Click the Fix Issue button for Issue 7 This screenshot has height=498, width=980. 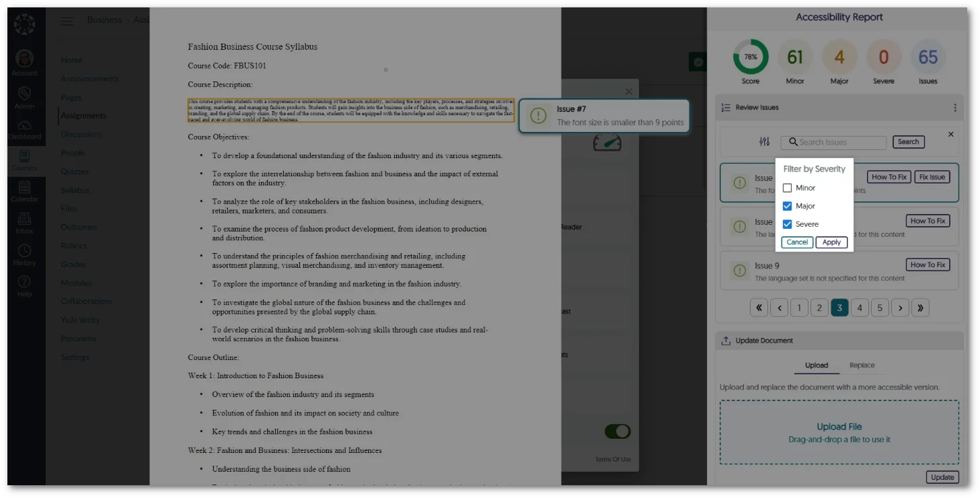[x=932, y=176]
